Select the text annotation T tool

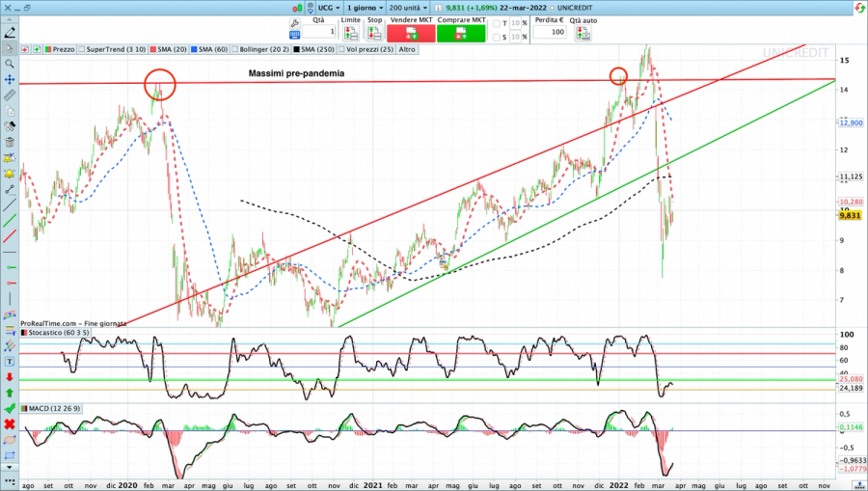[10, 362]
